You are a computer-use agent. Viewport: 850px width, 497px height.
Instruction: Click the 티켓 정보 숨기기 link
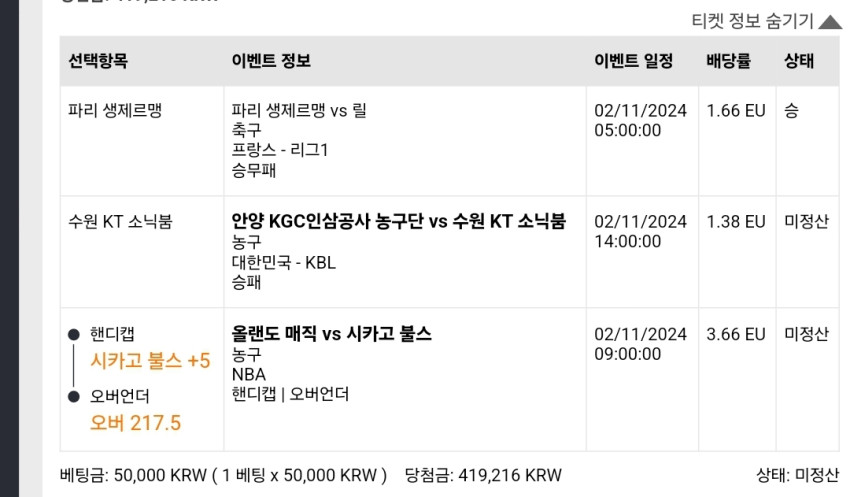(752, 21)
